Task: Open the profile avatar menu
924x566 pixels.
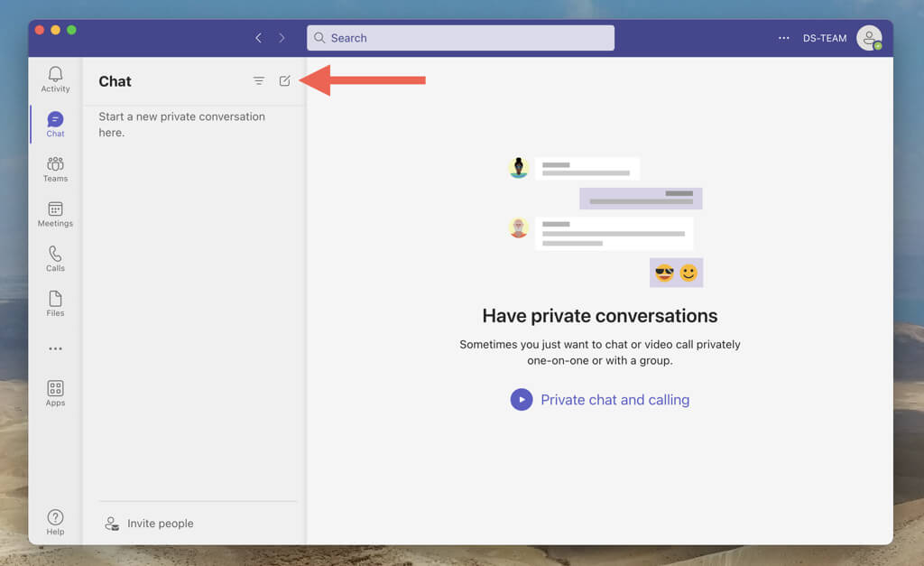Action: click(869, 38)
